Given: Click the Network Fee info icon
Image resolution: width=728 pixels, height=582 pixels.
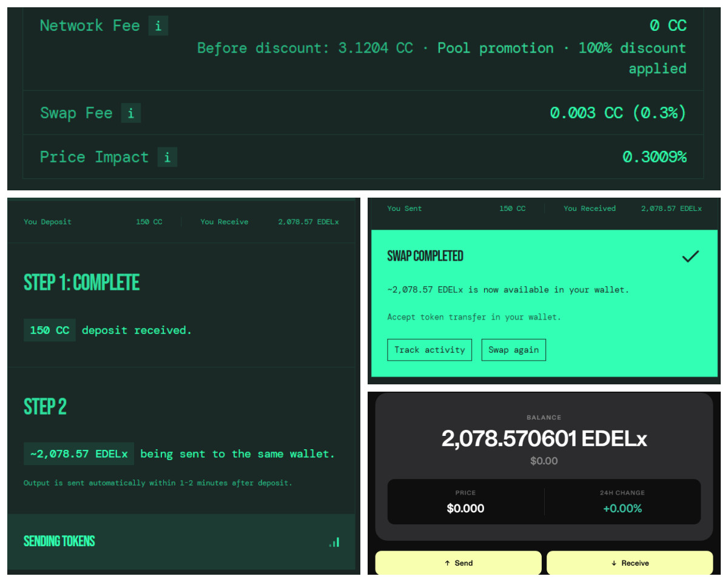Looking at the screenshot, I should point(158,25).
